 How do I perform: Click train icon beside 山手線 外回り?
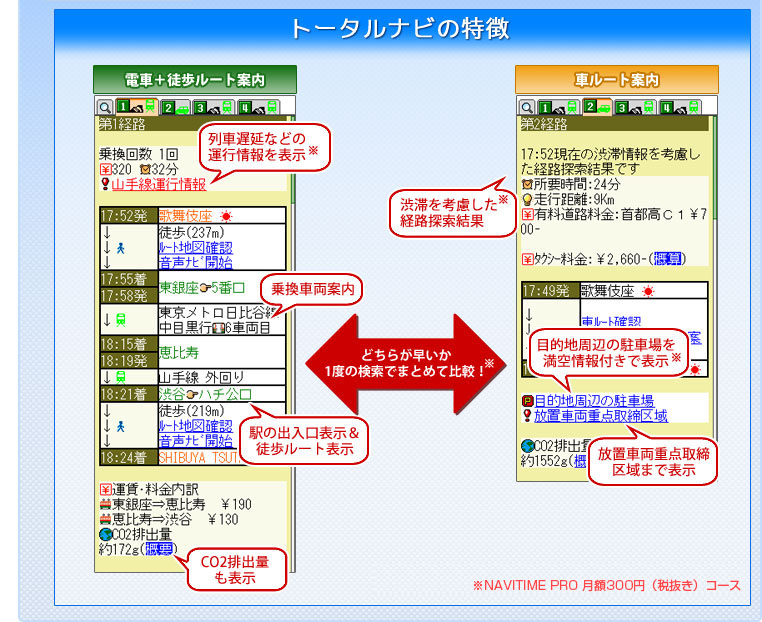pyautogui.click(x=121, y=377)
